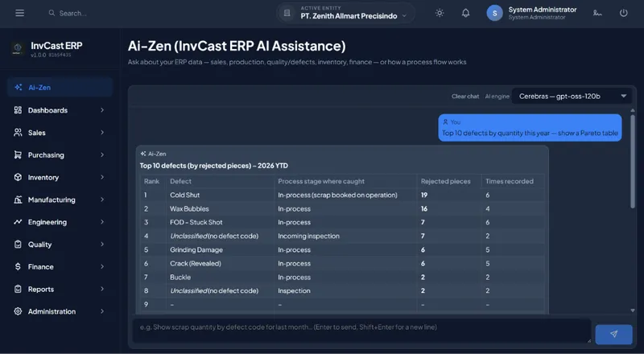Expand the Manufacturing menu chevron

(x=102, y=200)
